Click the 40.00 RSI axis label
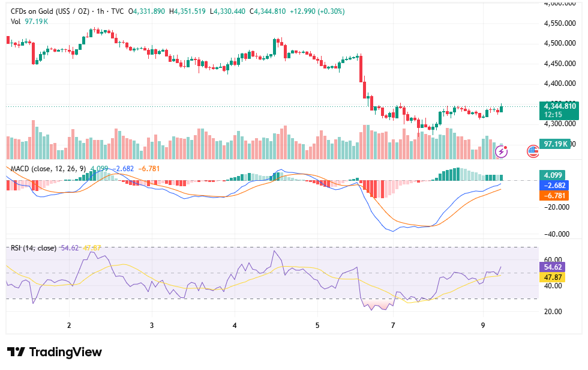This screenshot has width=588, height=370. pyautogui.click(x=553, y=285)
